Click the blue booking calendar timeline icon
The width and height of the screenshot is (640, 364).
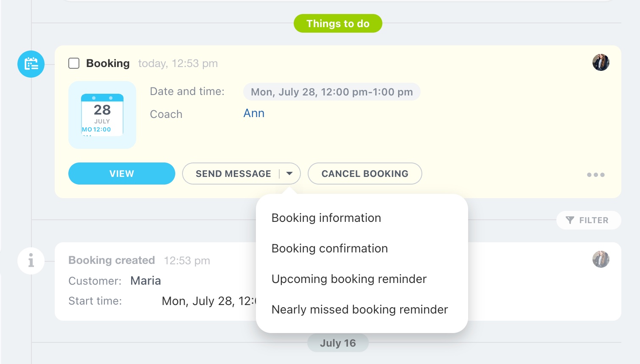click(31, 64)
